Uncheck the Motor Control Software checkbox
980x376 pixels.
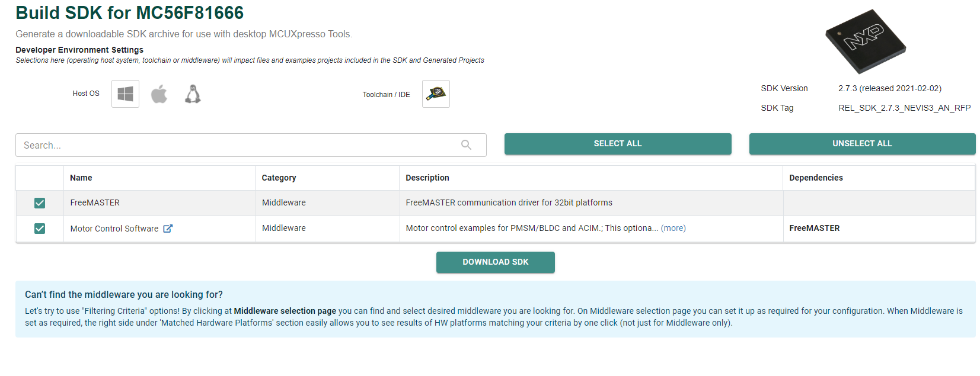[40, 229]
